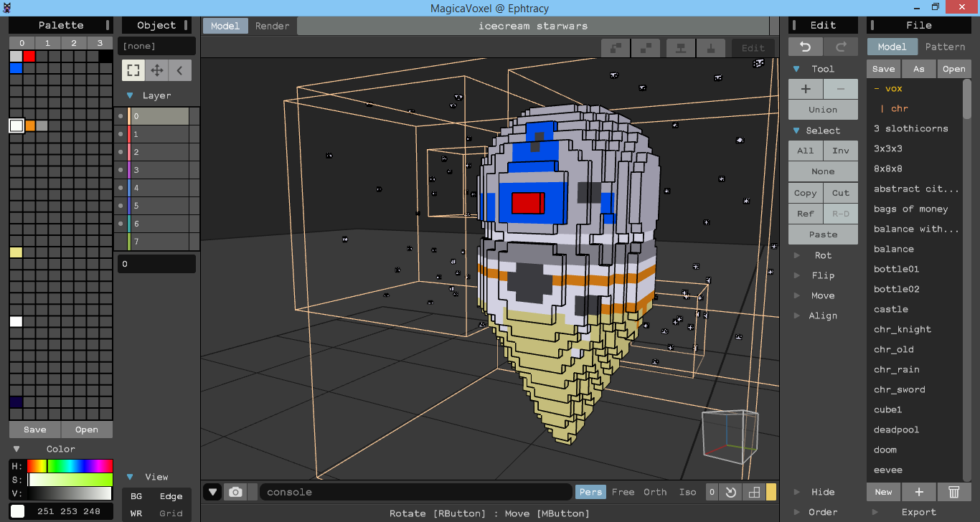The width and height of the screenshot is (980, 522).
Task: Click the Paste button
Action: [x=823, y=234]
